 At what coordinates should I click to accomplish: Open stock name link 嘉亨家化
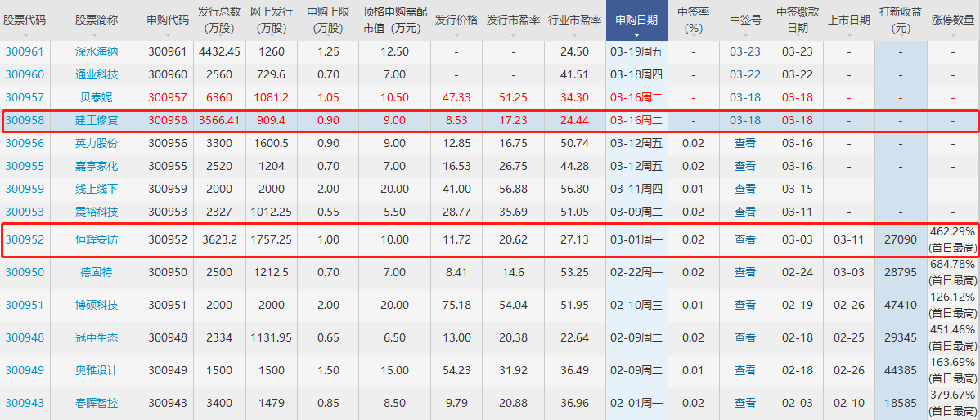pyautogui.click(x=96, y=166)
